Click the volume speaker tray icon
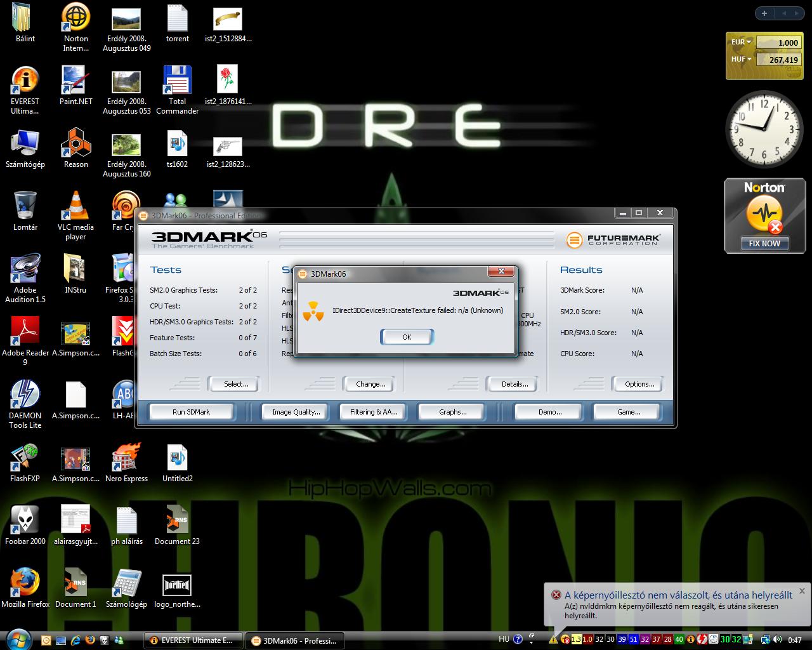812x650 pixels. 778,640
